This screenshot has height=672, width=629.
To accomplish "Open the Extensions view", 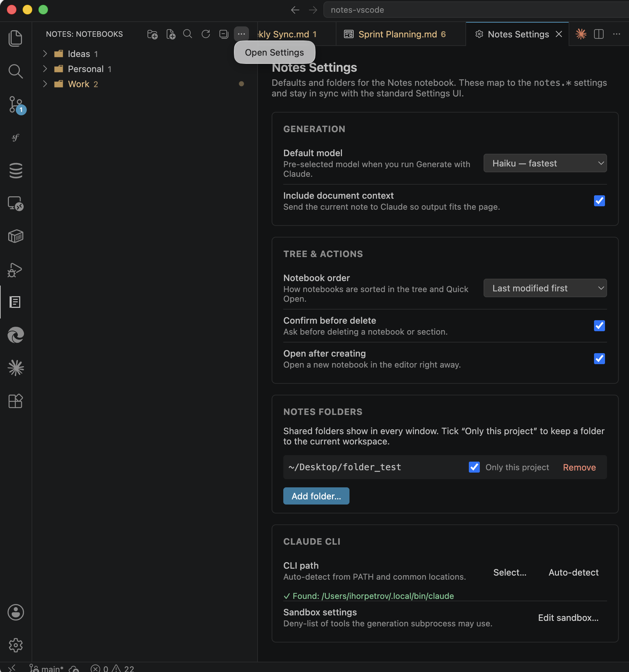I will [x=15, y=401].
